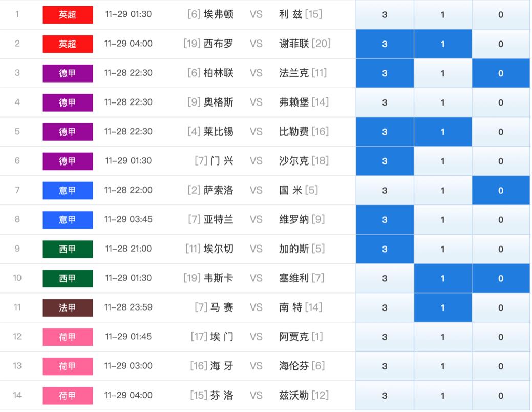
Task: Click kickoff time 11-28 21:00
Action: point(128,249)
